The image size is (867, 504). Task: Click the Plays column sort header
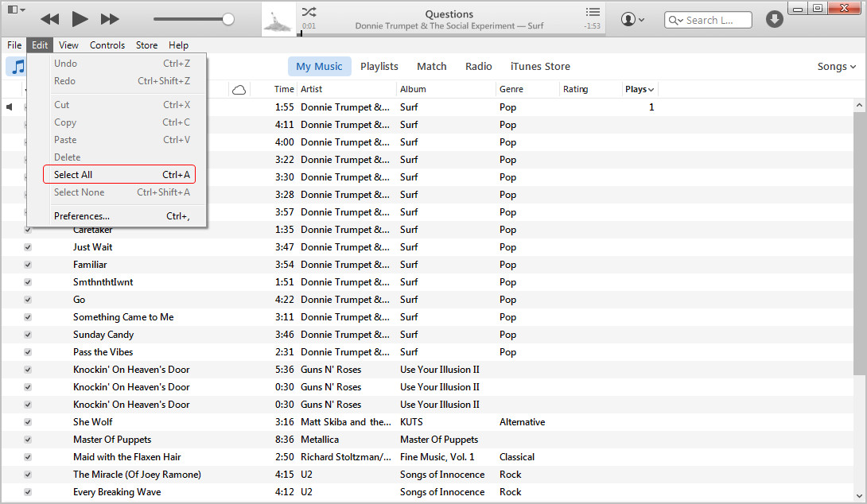coord(640,90)
